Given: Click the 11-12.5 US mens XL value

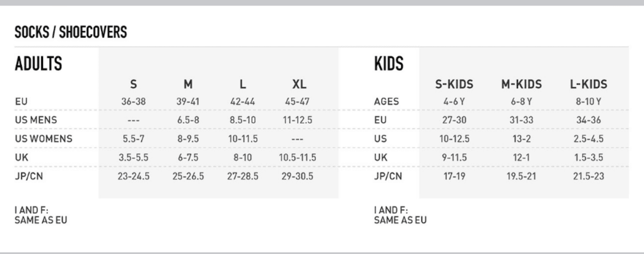Looking at the screenshot, I should pyautogui.click(x=299, y=120).
